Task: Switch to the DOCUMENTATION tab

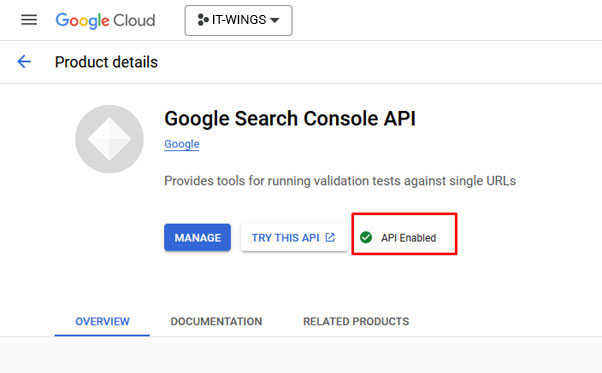Action: click(216, 322)
